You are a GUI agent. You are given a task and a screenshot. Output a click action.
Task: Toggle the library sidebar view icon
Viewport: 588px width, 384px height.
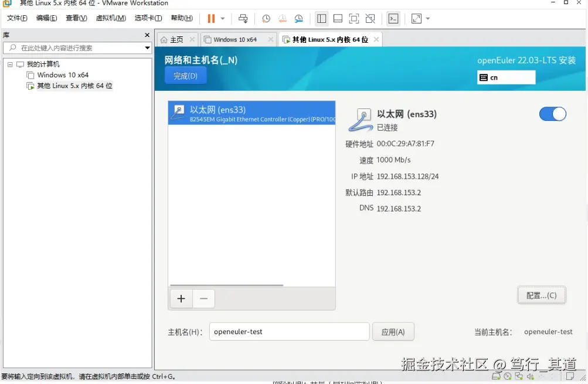click(x=321, y=18)
